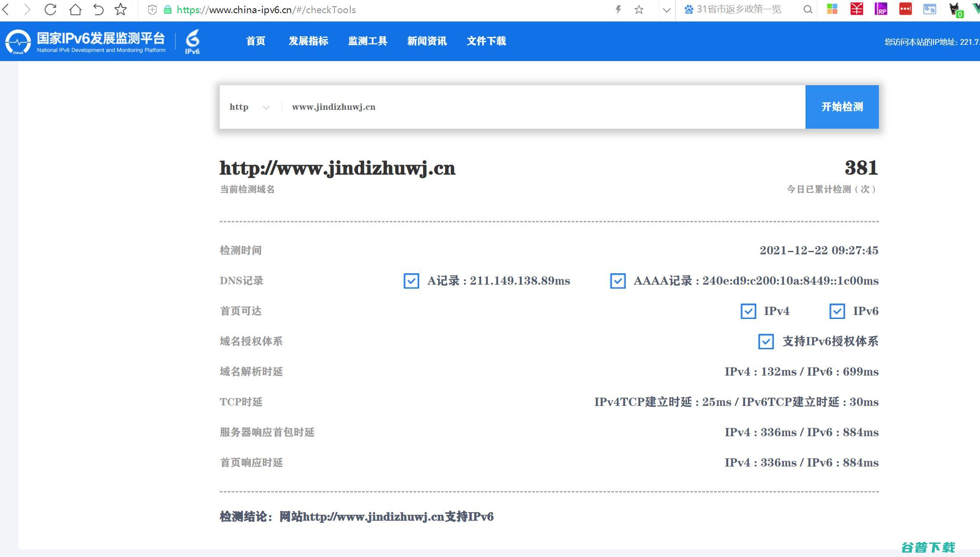Open the black cat extension with 0 badge
Image resolution: width=980 pixels, height=557 pixels.
[x=955, y=10]
